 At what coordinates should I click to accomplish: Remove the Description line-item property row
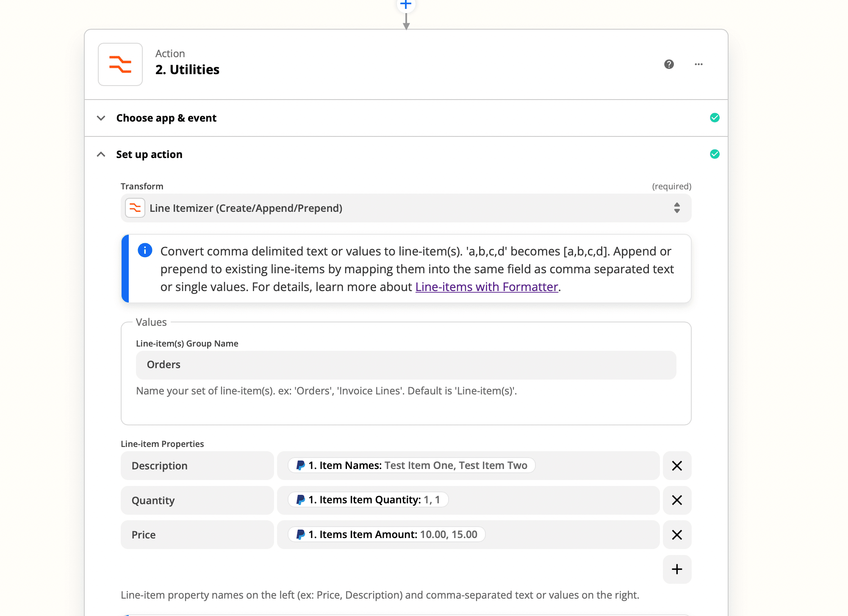tap(677, 466)
